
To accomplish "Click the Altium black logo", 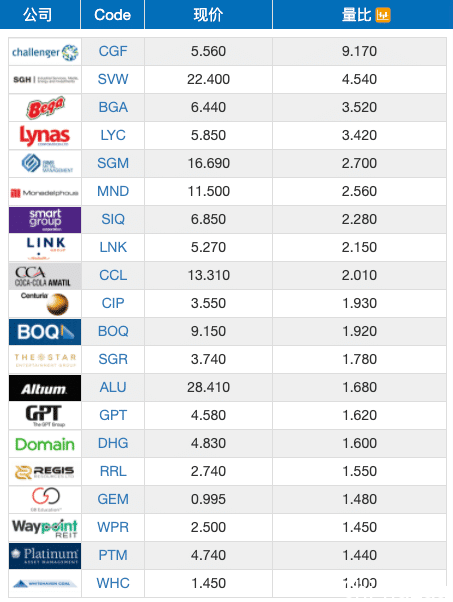I will (x=45, y=388).
